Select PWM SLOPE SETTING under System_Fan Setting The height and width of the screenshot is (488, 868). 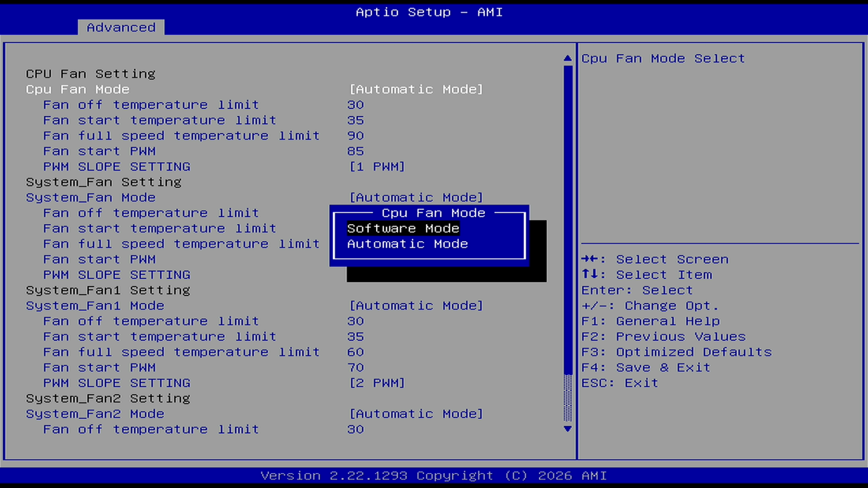(117, 275)
